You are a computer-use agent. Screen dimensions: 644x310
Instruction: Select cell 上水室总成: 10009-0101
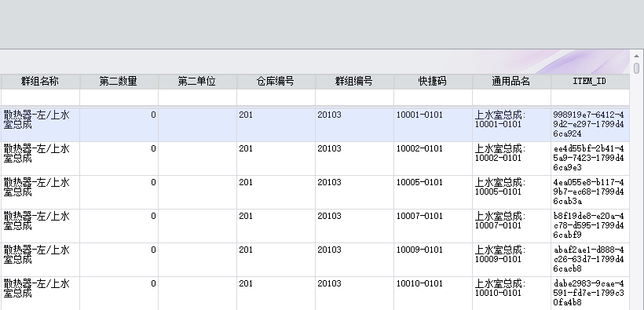pyautogui.click(x=511, y=260)
